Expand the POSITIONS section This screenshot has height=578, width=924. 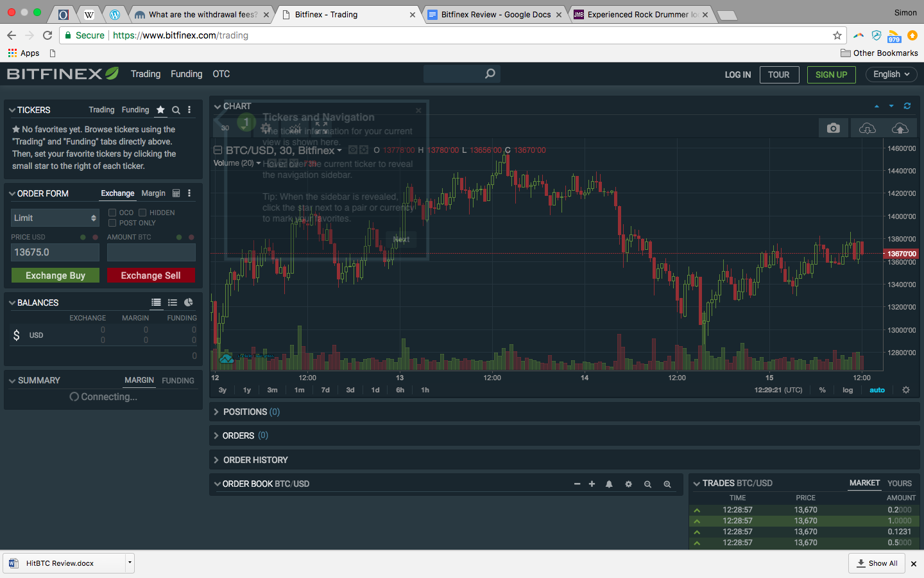(x=216, y=412)
